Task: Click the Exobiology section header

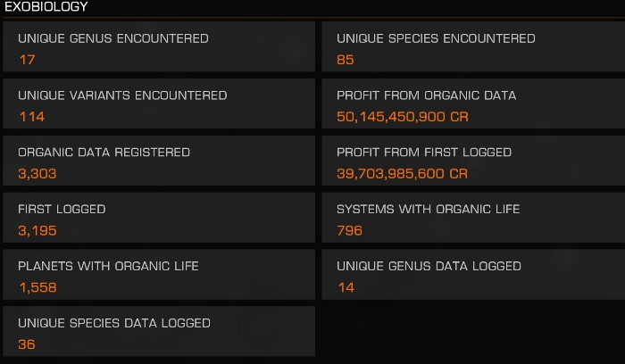Action: [x=46, y=6]
